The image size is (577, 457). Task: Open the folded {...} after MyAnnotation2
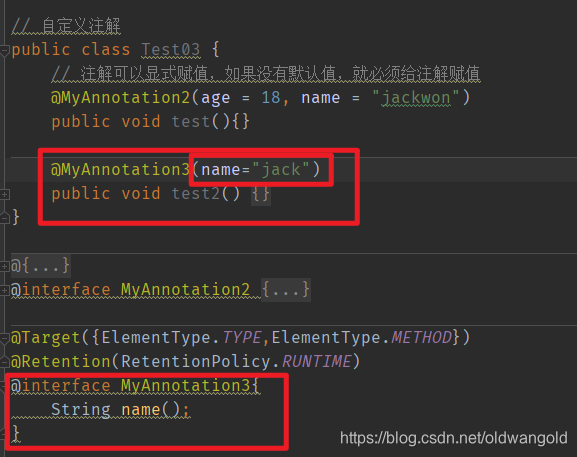click(286, 290)
